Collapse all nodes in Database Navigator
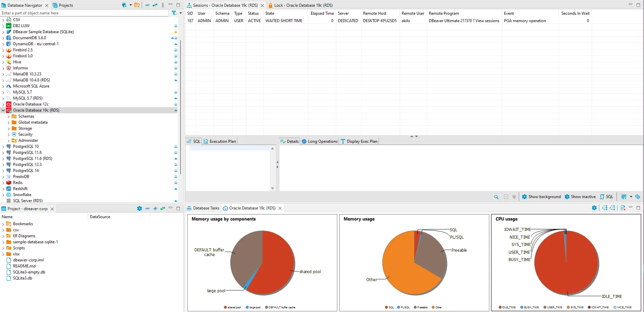Image resolution: width=644 pixels, height=312 pixels. [147, 5]
